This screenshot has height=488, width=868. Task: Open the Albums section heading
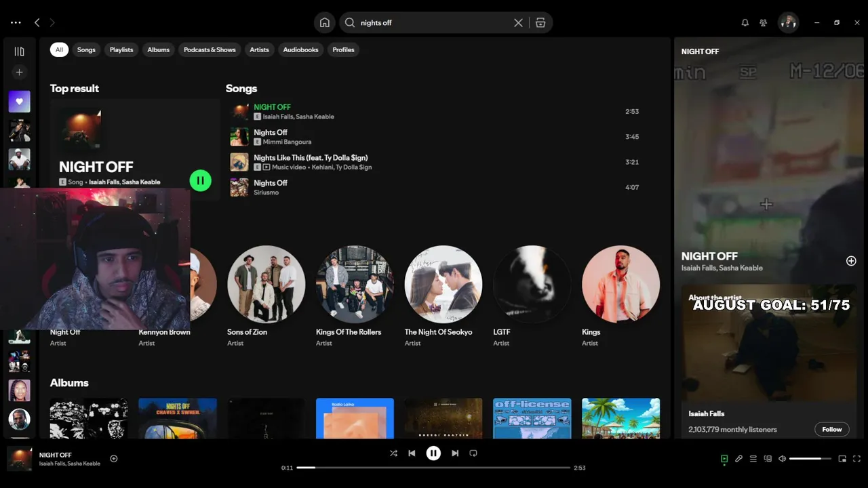click(69, 383)
